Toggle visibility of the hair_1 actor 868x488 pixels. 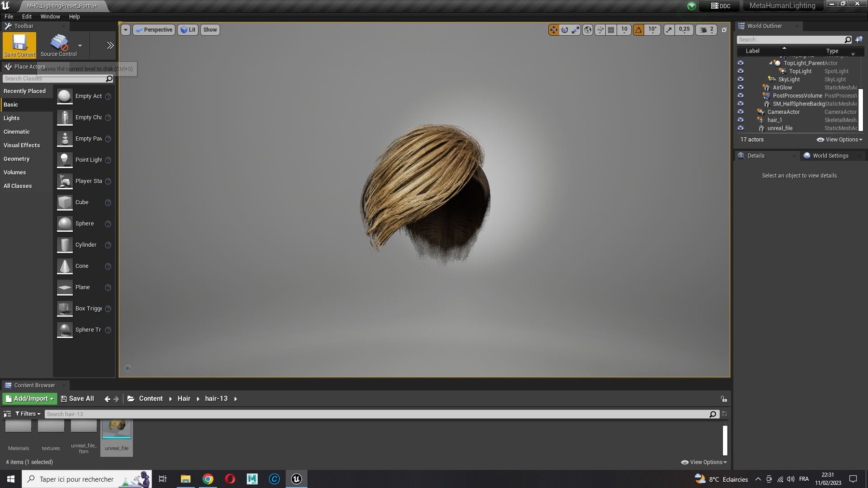tap(741, 120)
